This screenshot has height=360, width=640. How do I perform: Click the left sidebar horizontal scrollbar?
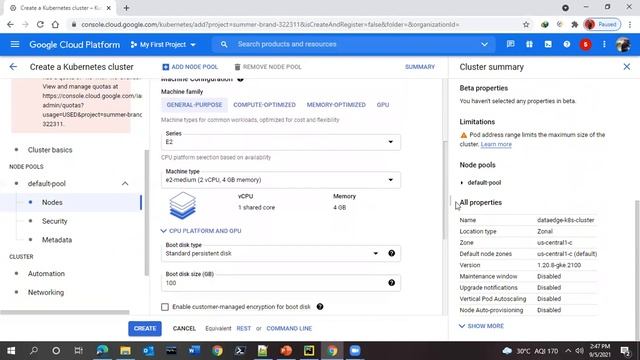(64, 312)
